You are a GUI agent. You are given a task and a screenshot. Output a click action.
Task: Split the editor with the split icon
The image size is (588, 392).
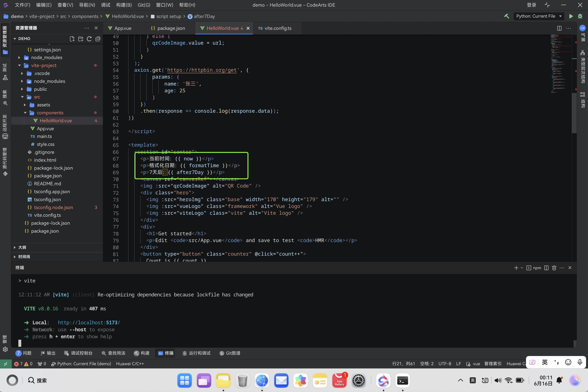559,28
